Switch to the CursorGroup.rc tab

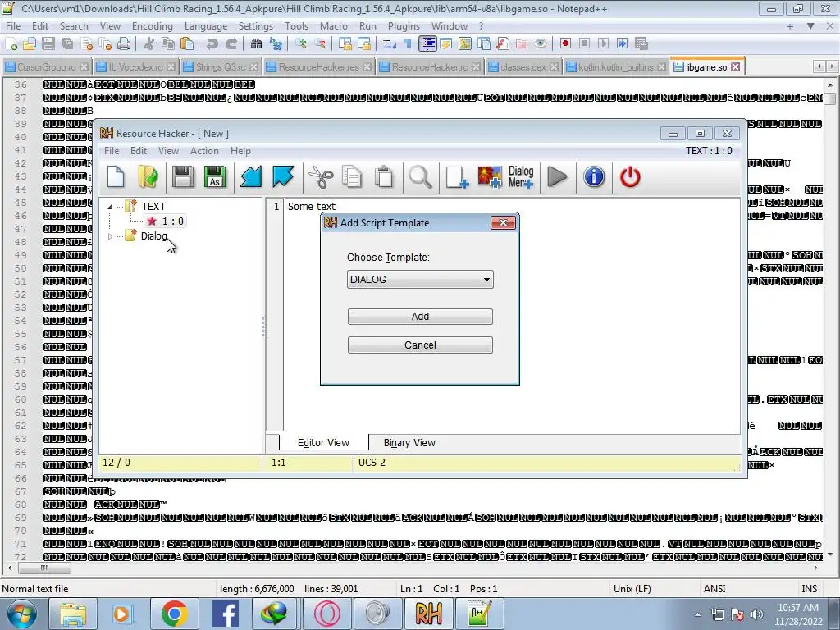point(47,67)
